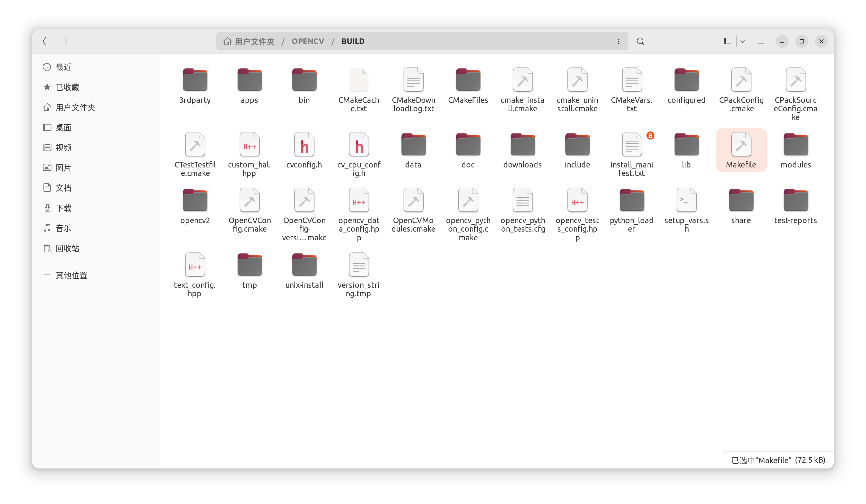This screenshot has width=866, height=504.
Task: Select opencv_data_config.hpp file
Action: pyautogui.click(x=359, y=215)
